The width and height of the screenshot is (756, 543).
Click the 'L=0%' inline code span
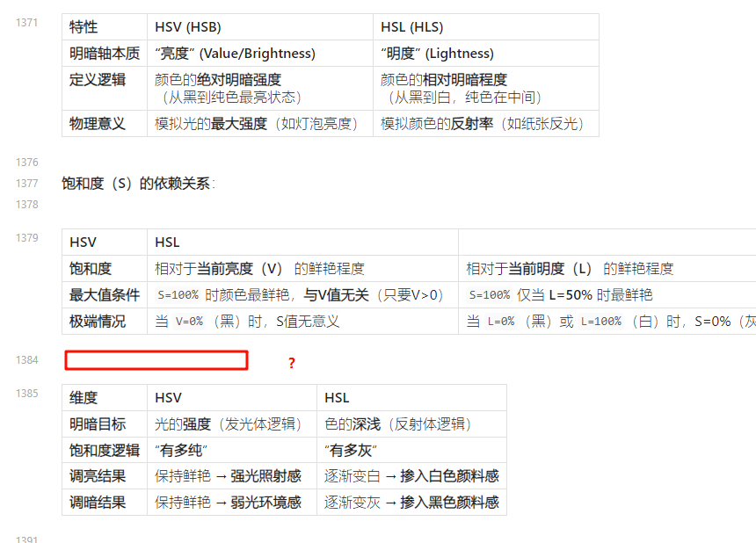(x=501, y=322)
